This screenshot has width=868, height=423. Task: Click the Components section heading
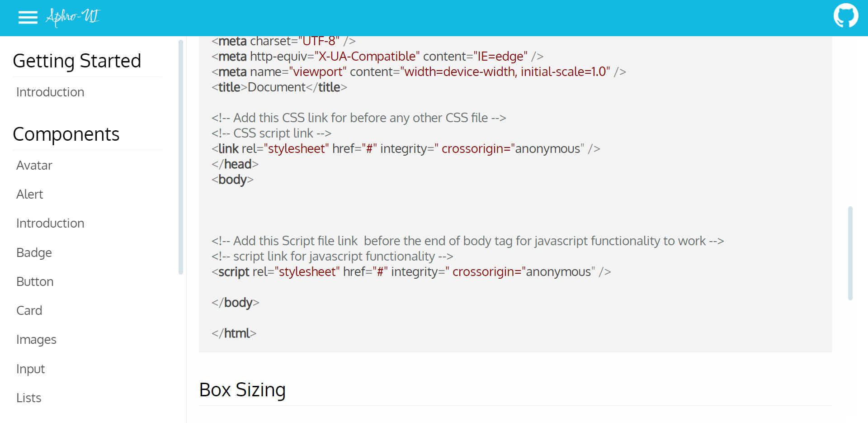[x=66, y=133]
